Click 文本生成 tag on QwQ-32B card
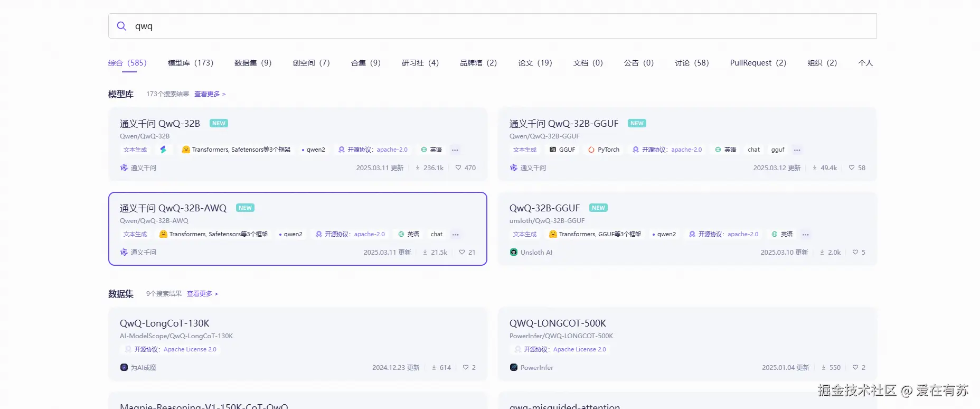980x409 pixels. click(x=135, y=150)
